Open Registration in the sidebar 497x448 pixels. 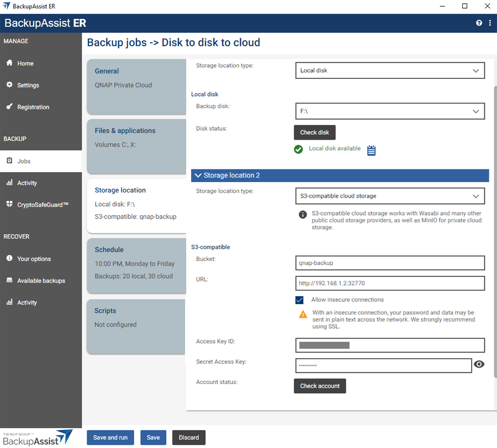click(41, 106)
